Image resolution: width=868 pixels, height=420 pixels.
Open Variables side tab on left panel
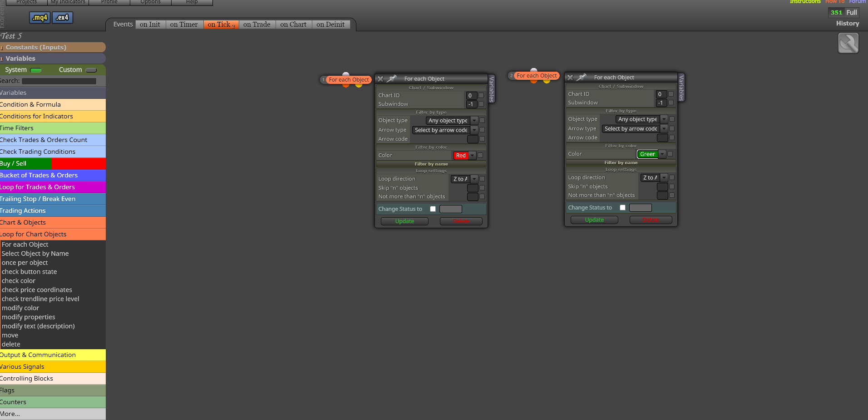pyautogui.click(x=491, y=89)
